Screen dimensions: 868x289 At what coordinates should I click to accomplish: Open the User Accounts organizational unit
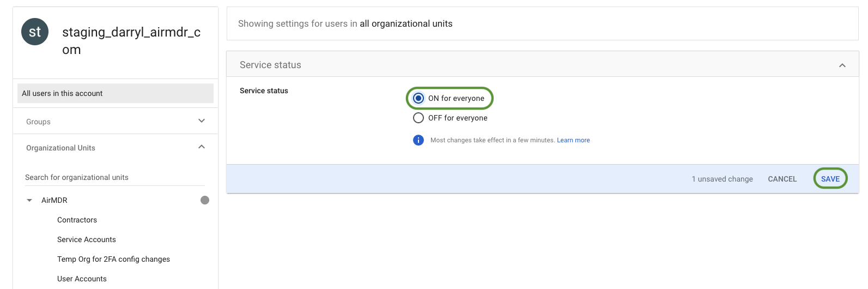pyautogui.click(x=82, y=279)
